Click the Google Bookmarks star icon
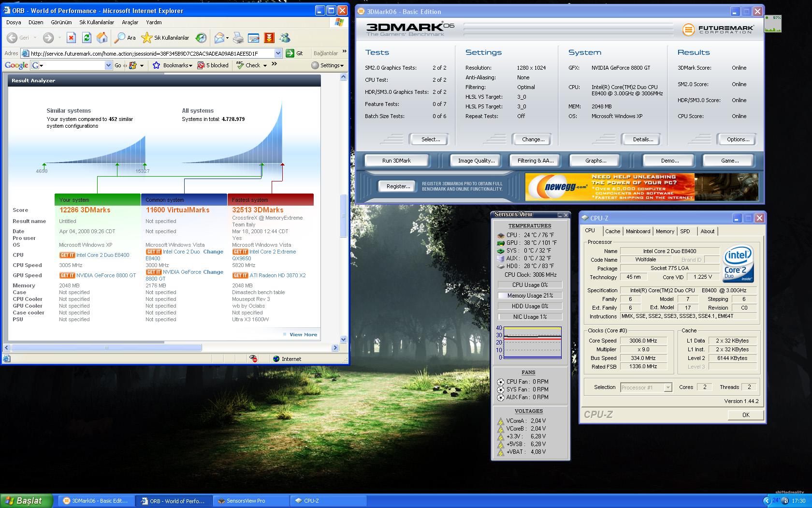Screen dimensions: 812x508 (156, 65)
